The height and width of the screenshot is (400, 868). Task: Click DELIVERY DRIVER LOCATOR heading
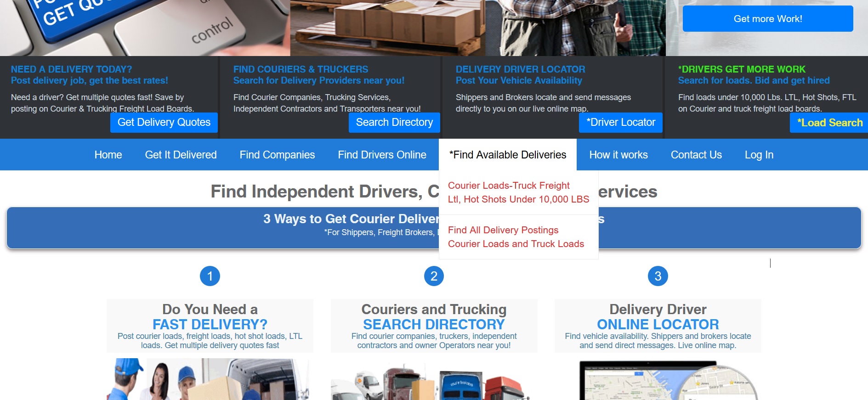(x=521, y=69)
